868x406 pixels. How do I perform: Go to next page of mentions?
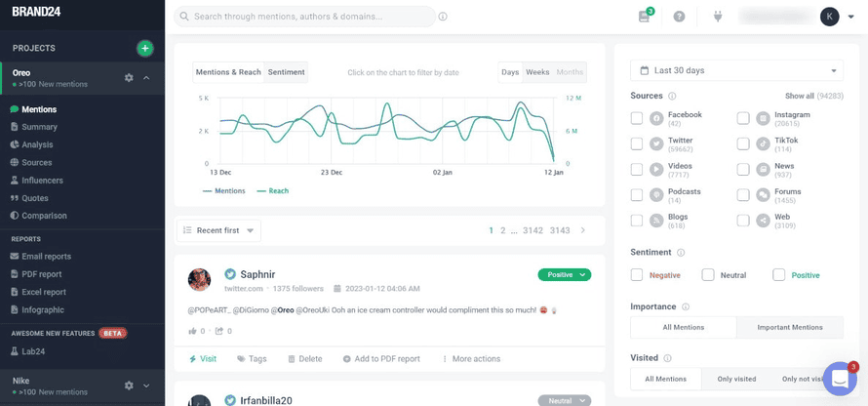(x=583, y=230)
